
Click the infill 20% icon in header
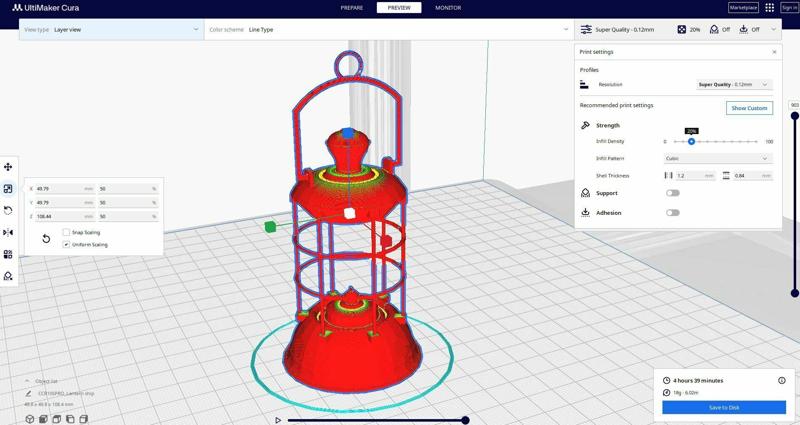682,30
